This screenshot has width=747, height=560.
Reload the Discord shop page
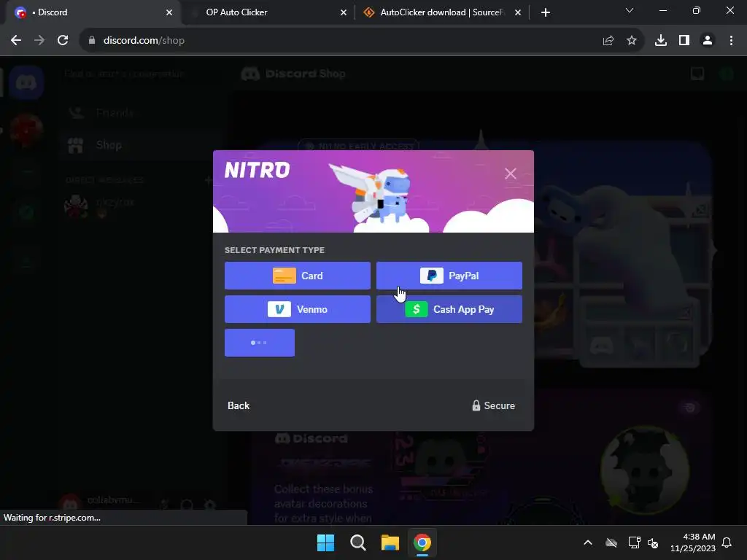(x=63, y=41)
